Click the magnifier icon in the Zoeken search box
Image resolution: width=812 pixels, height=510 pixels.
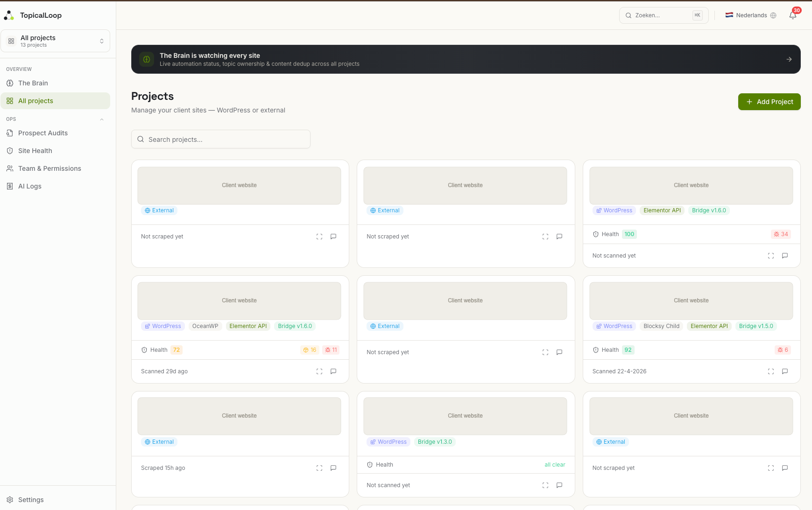pos(628,15)
